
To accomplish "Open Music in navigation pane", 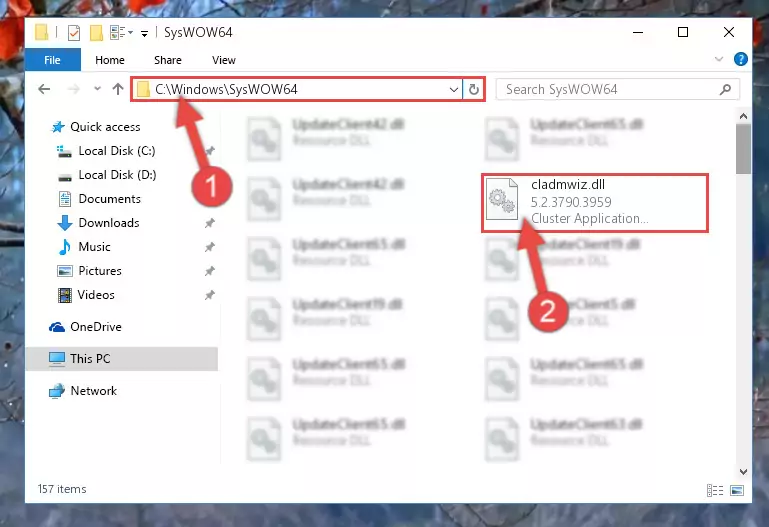I will (x=94, y=247).
